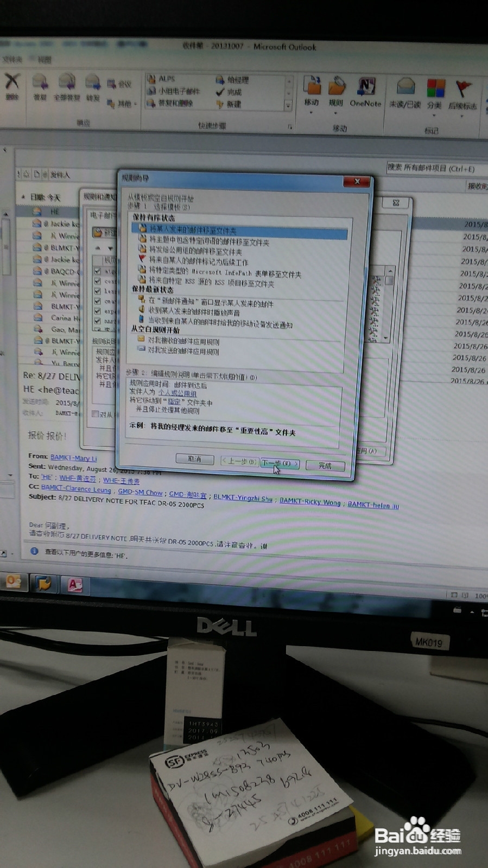Click the Reply All (全部答复) icon

click(x=67, y=82)
